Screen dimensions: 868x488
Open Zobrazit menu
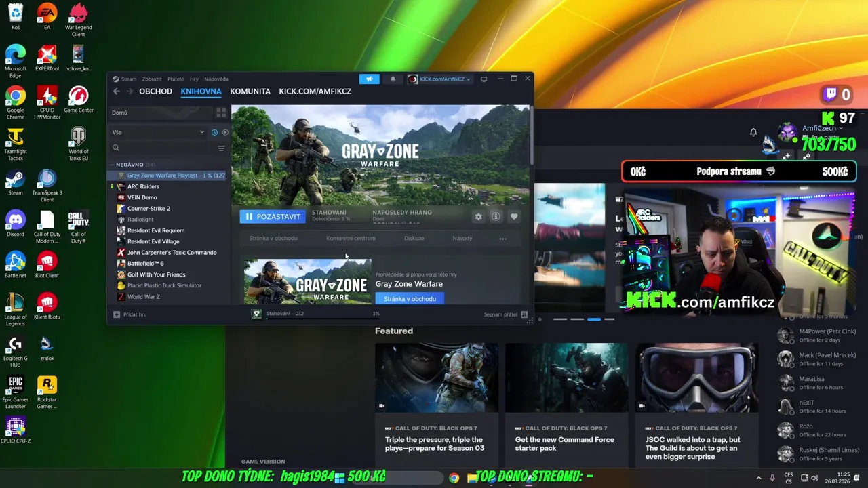pos(152,79)
